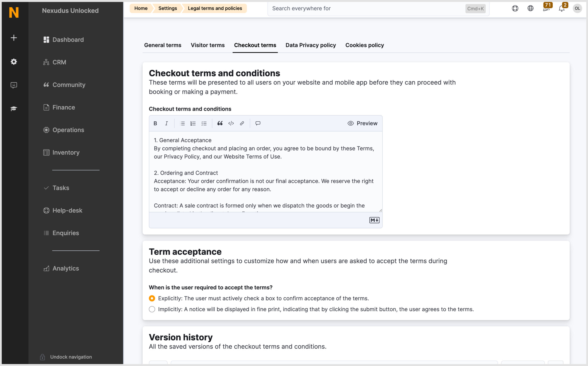Select Explicitly terms acceptance option
The width and height of the screenshot is (588, 366).
pyautogui.click(x=152, y=298)
